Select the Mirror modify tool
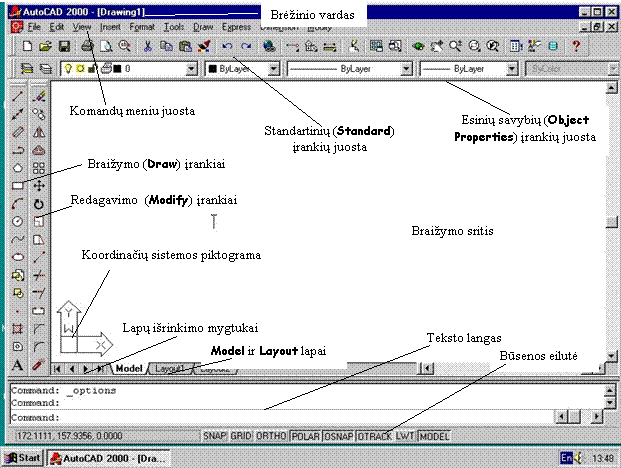Image resolution: width=621 pixels, height=468 pixels. 39,132
